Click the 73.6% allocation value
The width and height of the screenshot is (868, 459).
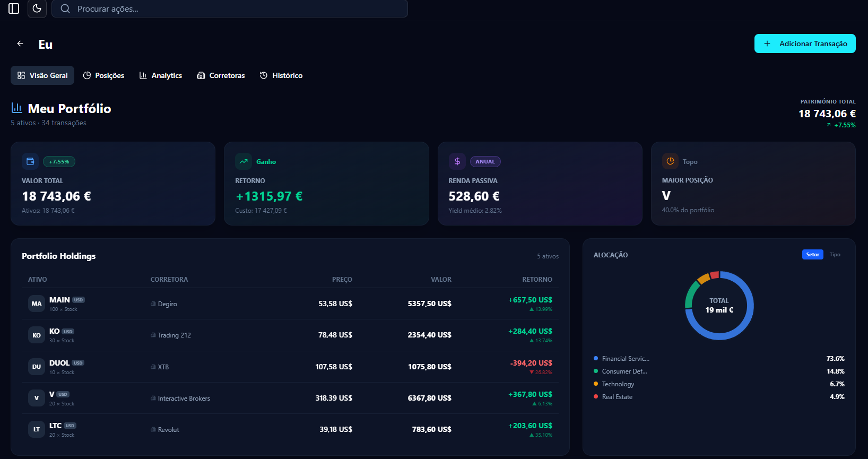point(835,359)
